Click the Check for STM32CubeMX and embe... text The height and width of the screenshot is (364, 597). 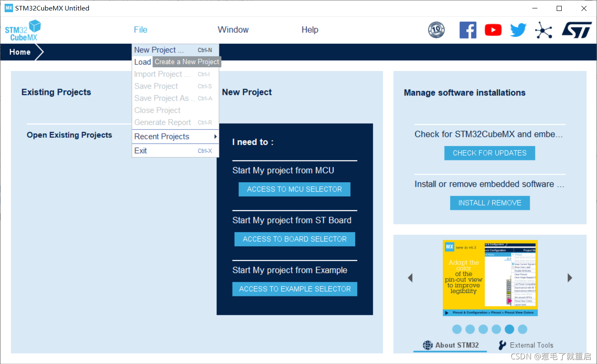point(488,134)
